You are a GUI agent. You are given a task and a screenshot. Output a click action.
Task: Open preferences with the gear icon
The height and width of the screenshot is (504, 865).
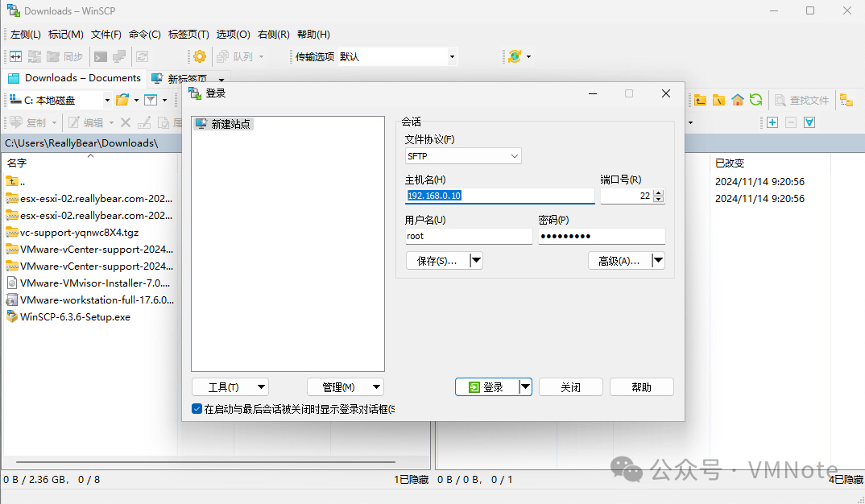[199, 56]
